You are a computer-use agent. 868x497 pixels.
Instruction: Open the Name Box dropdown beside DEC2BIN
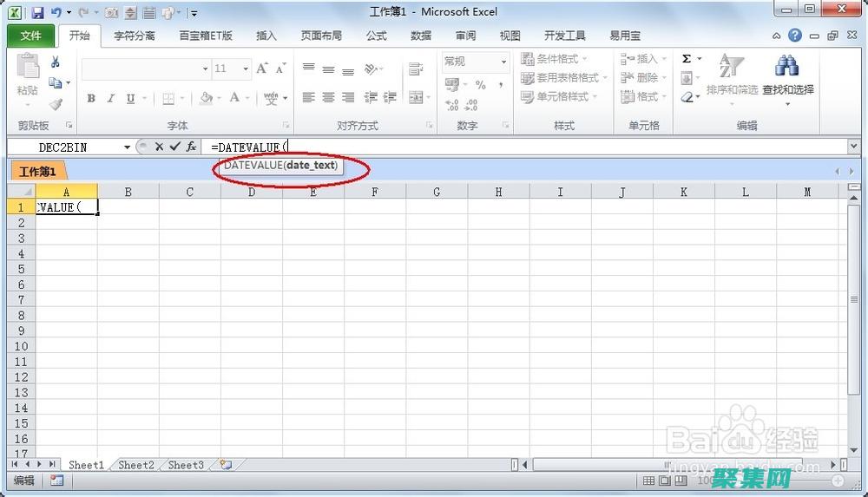click(127, 147)
